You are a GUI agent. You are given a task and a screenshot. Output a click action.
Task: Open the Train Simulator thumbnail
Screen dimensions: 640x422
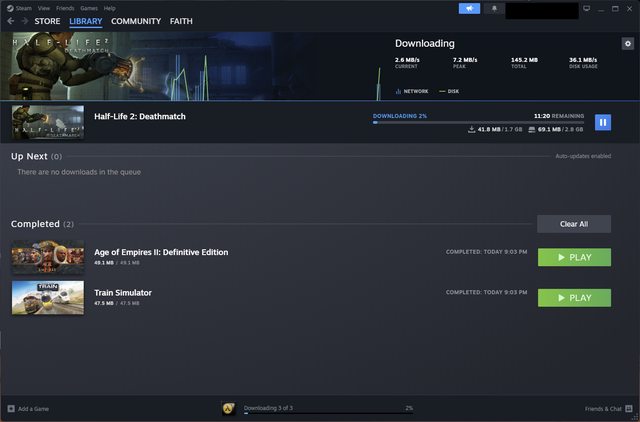pyautogui.click(x=48, y=297)
